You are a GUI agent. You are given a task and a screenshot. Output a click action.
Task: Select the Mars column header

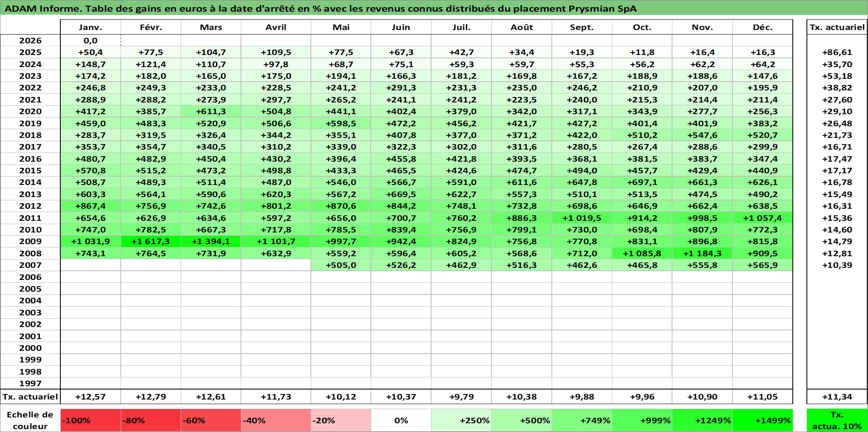coord(211,27)
